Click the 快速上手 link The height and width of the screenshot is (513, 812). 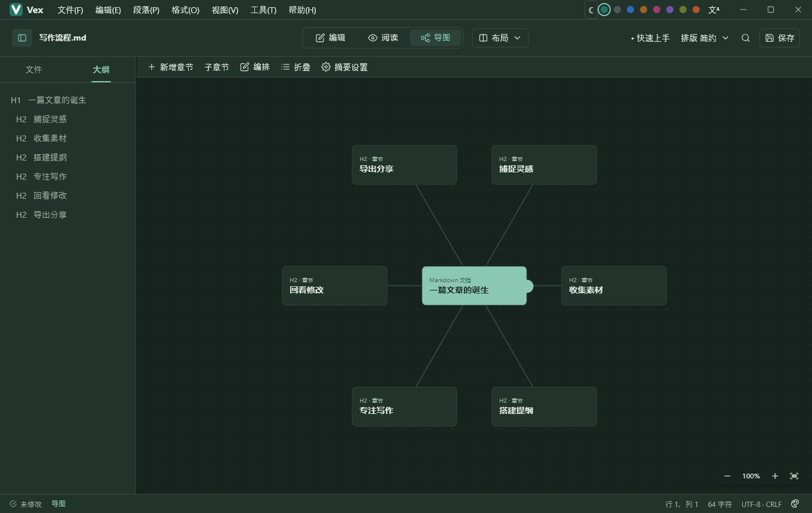tap(650, 38)
